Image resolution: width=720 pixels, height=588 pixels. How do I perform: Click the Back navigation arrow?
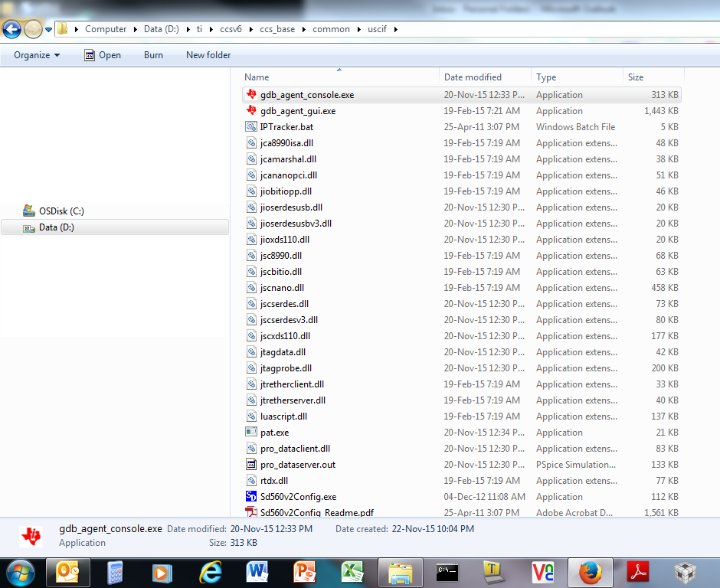tap(12, 29)
